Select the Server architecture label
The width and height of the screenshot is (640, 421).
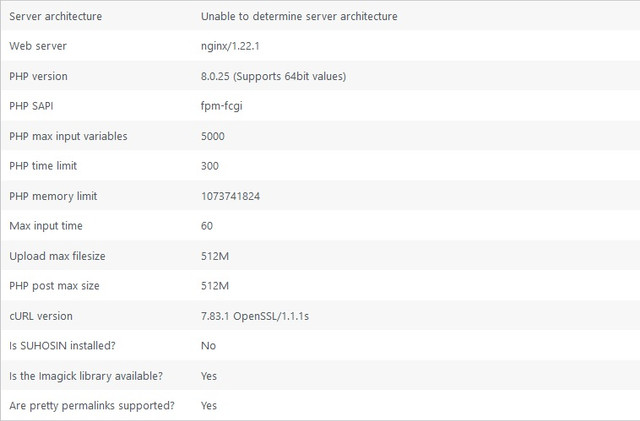point(56,16)
